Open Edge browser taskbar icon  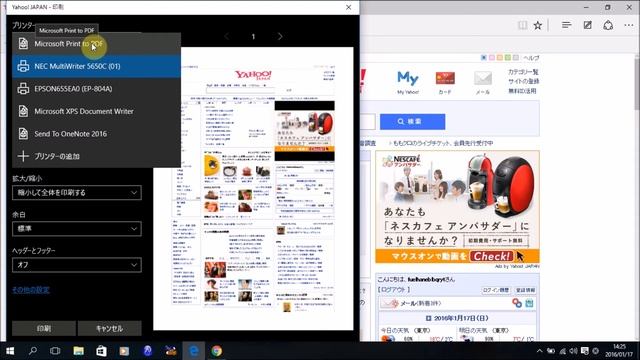click(194, 351)
